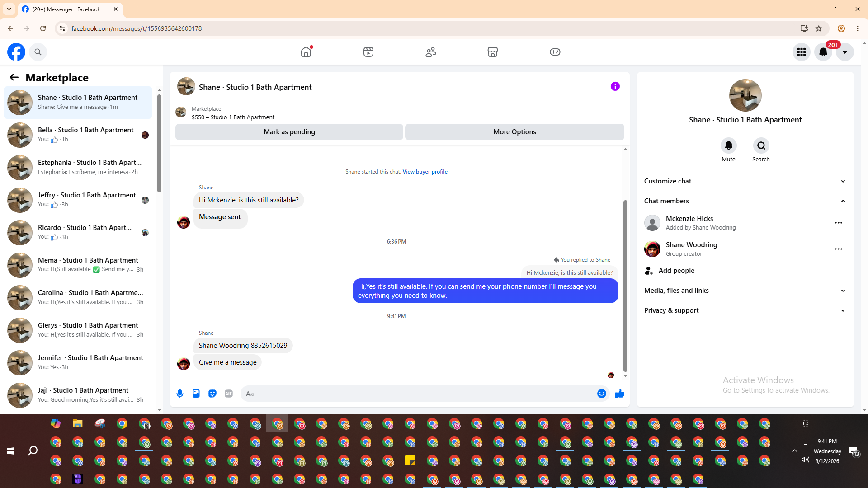Bookmark this page with the star icon

[819, 28]
